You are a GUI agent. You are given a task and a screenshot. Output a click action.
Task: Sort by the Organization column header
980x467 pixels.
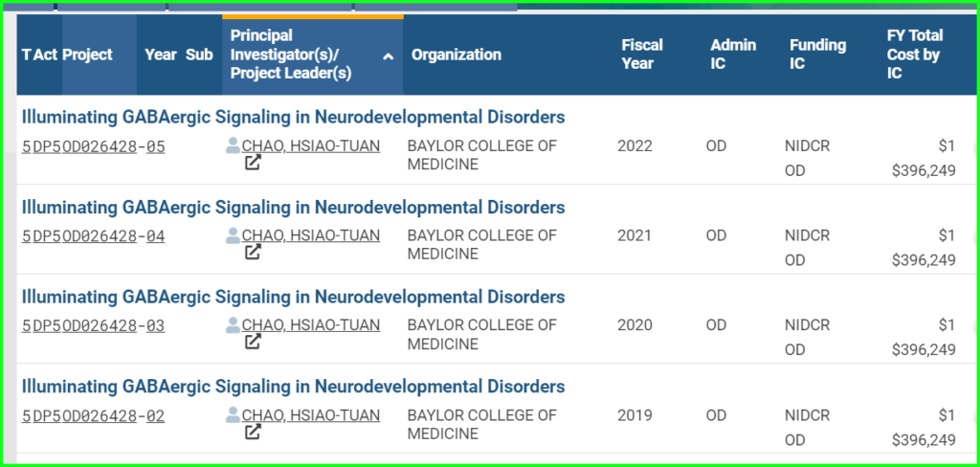click(x=456, y=55)
